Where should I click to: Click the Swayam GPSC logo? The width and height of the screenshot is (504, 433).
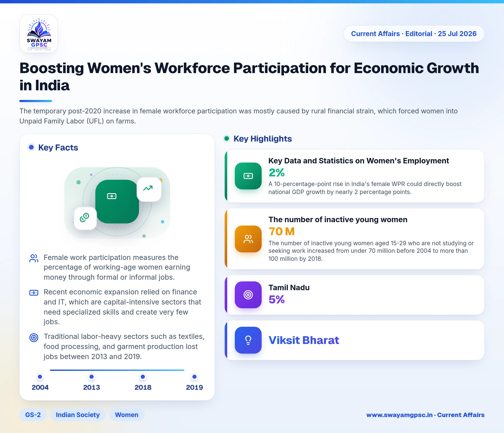[39, 34]
